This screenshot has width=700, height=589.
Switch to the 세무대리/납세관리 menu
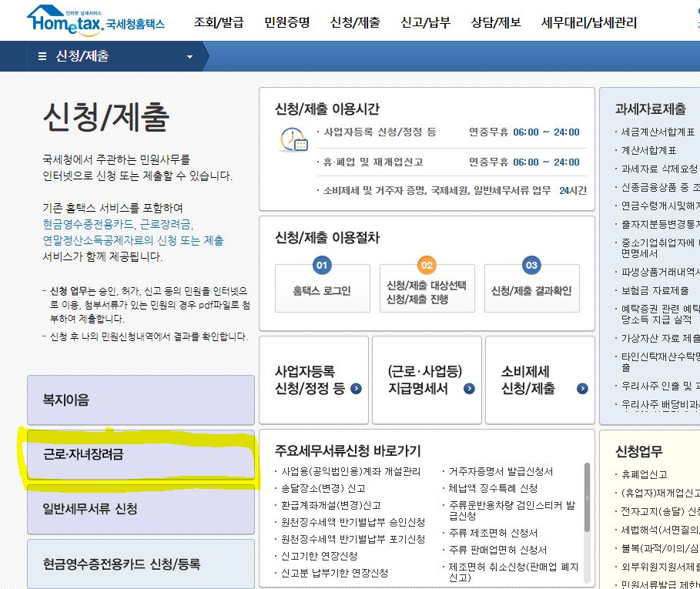pyautogui.click(x=588, y=23)
